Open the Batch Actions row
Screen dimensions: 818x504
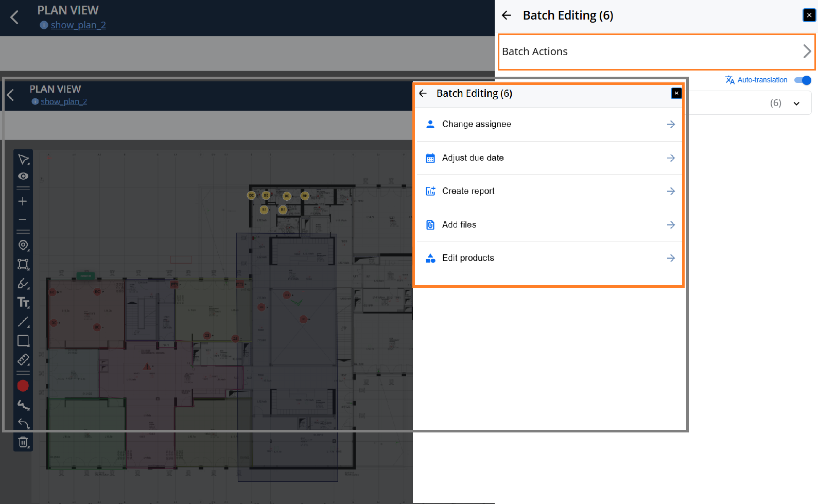point(656,51)
